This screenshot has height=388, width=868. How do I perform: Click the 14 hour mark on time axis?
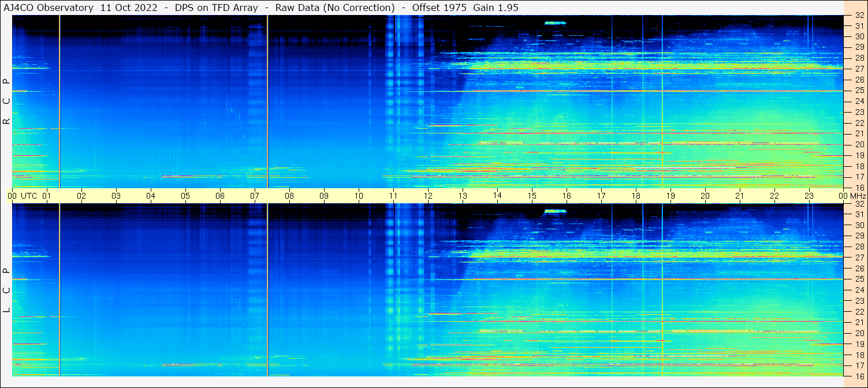[x=497, y=196]
